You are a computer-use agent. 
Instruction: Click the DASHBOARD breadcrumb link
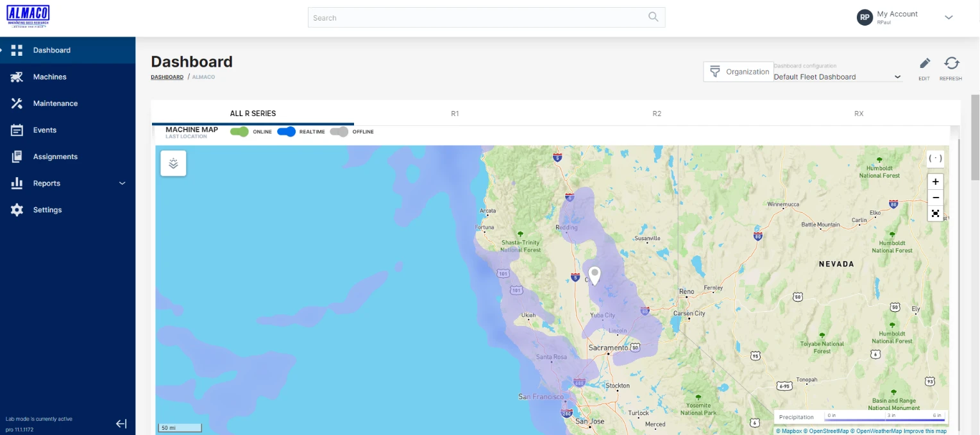(x=167, y=77)
